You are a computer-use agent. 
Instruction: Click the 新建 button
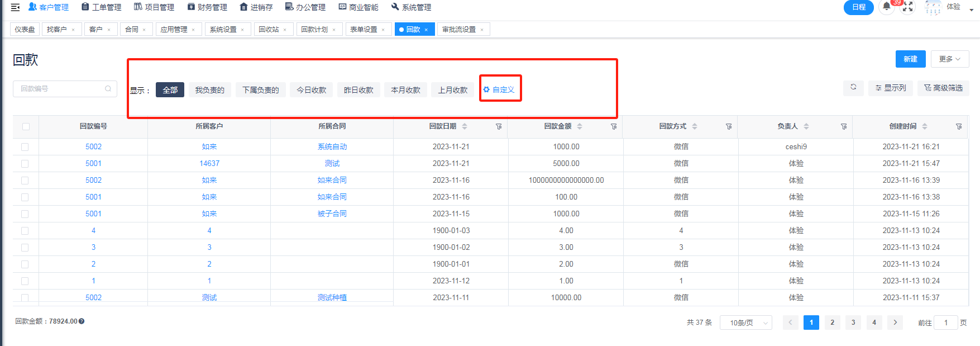pos(910,59)
